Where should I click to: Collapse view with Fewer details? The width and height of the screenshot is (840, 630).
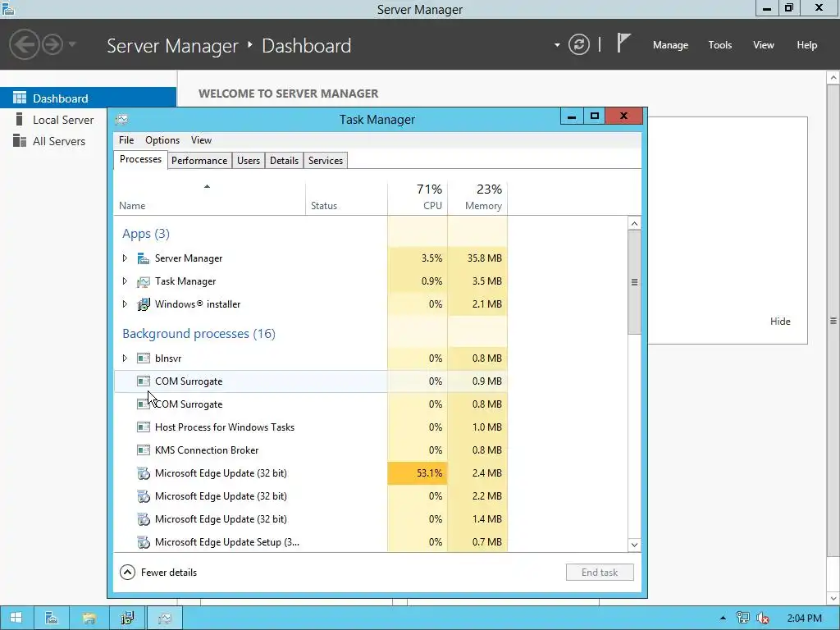(x=158, y=573)
